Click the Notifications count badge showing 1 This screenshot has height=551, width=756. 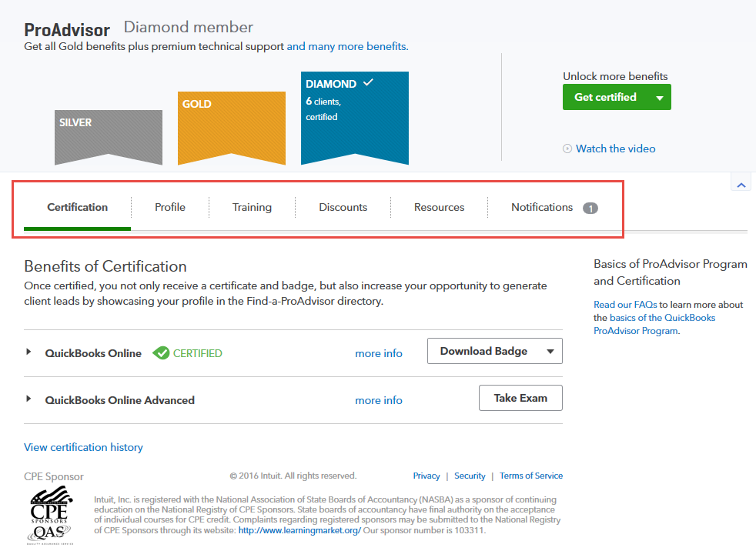coord(590,209)
